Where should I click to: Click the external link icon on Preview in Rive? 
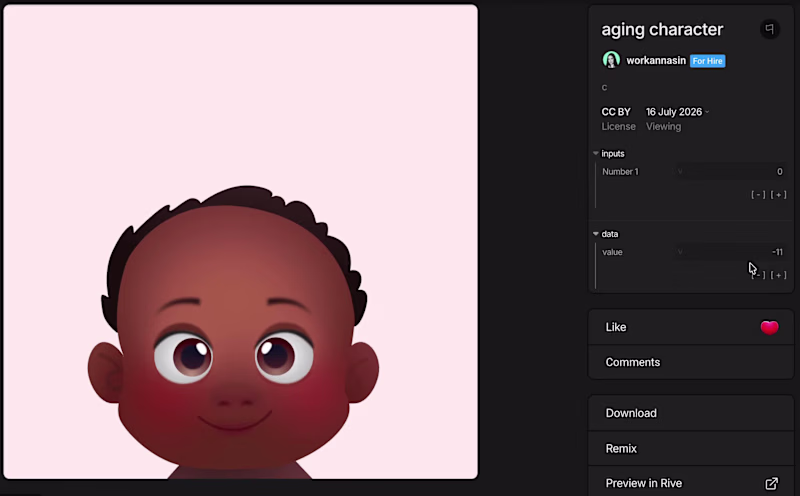771,483
